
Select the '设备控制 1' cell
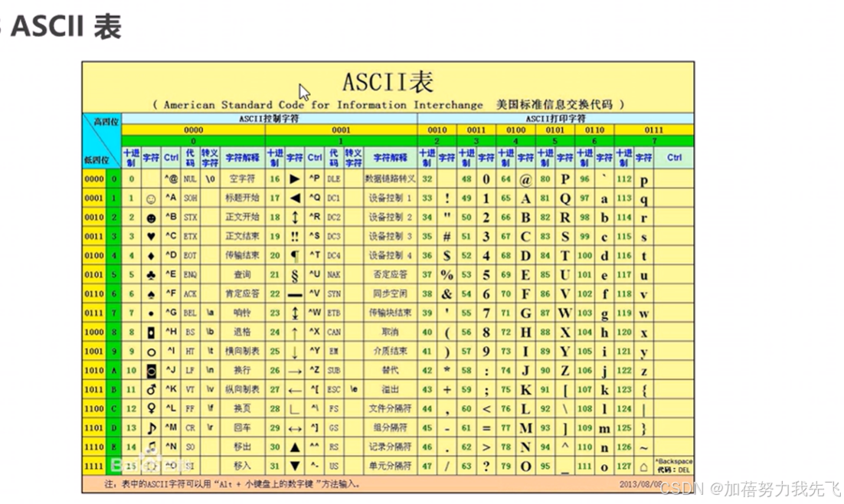click(x=391, y=198)
